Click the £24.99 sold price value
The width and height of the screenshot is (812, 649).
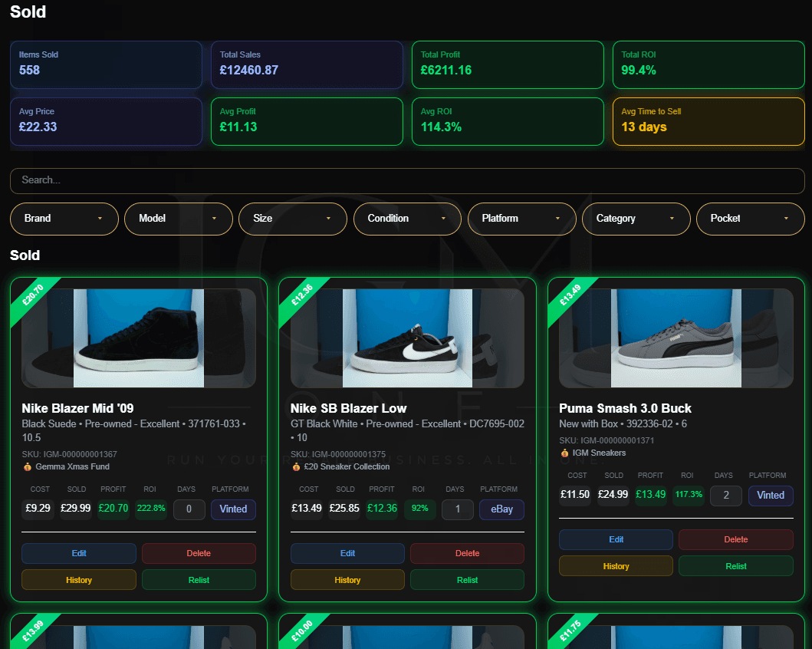(613, 495)
